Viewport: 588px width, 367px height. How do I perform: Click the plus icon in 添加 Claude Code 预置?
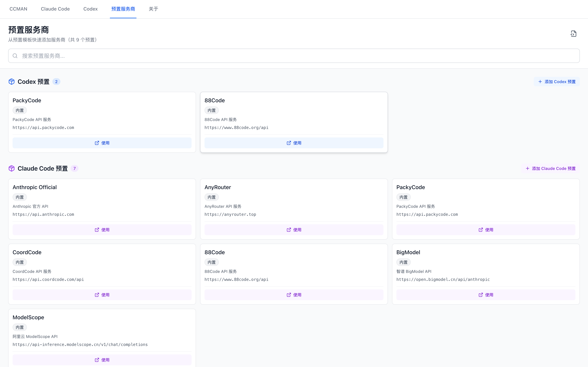tap(527, 168)
